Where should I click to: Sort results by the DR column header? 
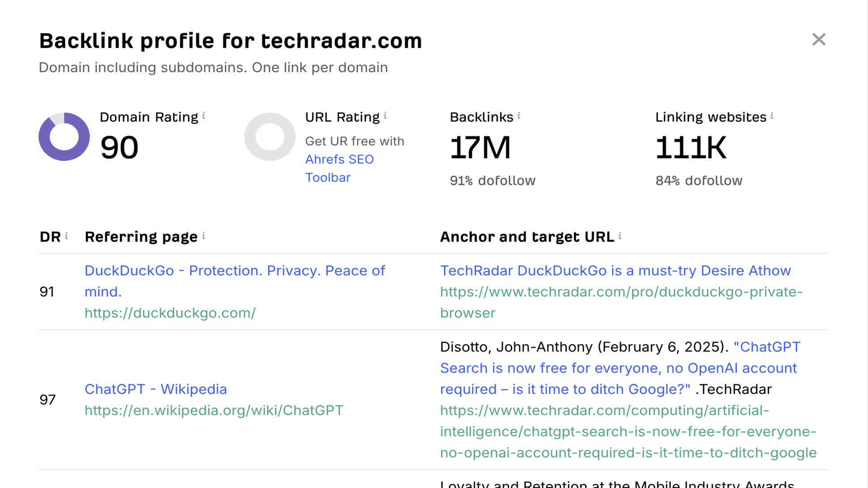point(50,236)
